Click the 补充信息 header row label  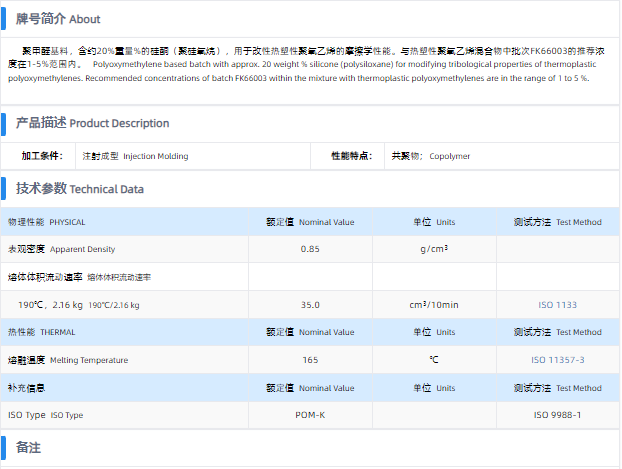pyautogui.click(x=26, y=387)
